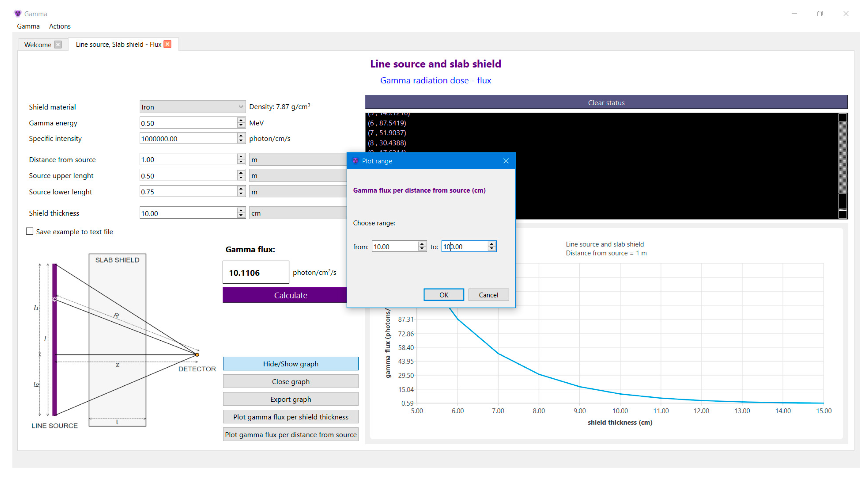The image size is (868, 477).
Task: Enable Save example to text file
Action: 30,231
